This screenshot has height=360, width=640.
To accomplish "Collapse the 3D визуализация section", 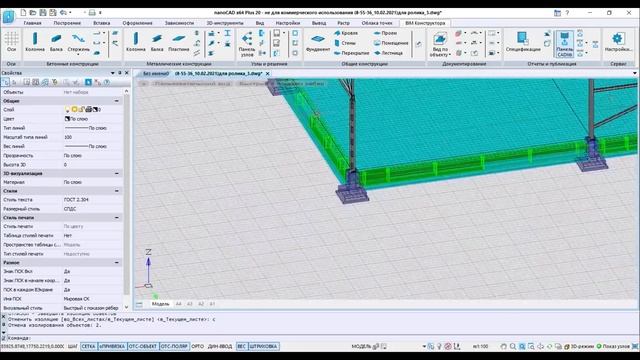I will [117, 173].
